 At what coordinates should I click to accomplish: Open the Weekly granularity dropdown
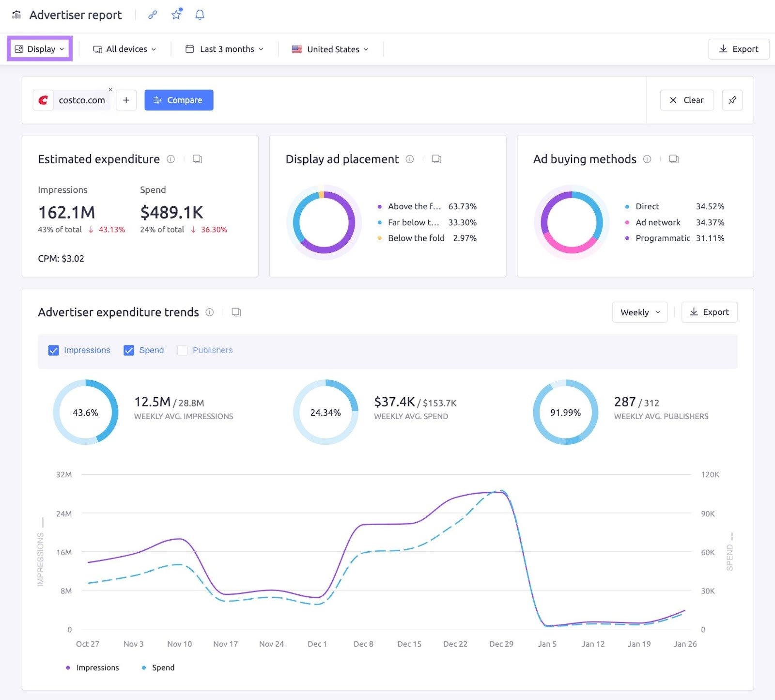click(x=639, y=312)
